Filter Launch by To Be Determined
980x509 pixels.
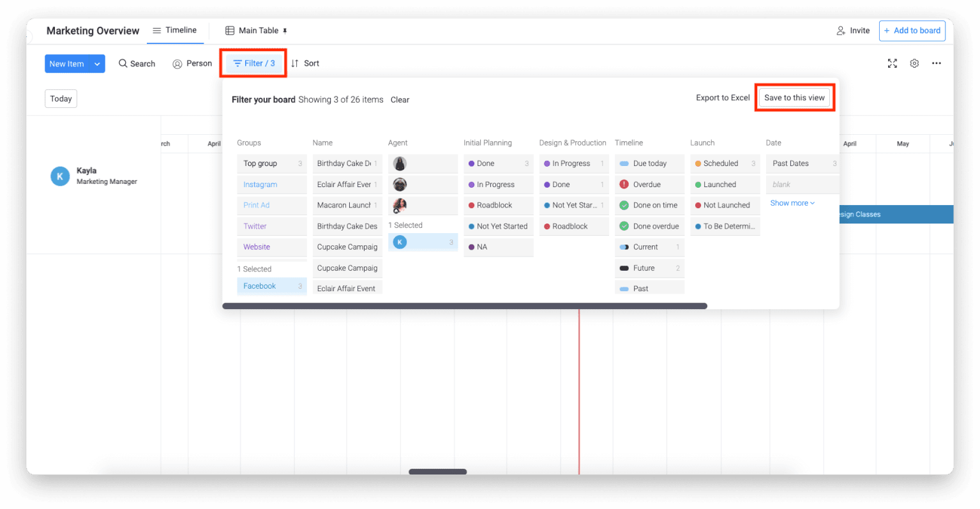click(725, 226)
